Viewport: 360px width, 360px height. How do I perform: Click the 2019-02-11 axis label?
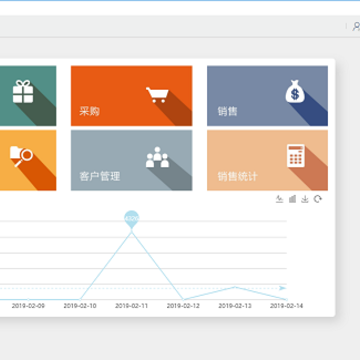click(x=131, y=306)
